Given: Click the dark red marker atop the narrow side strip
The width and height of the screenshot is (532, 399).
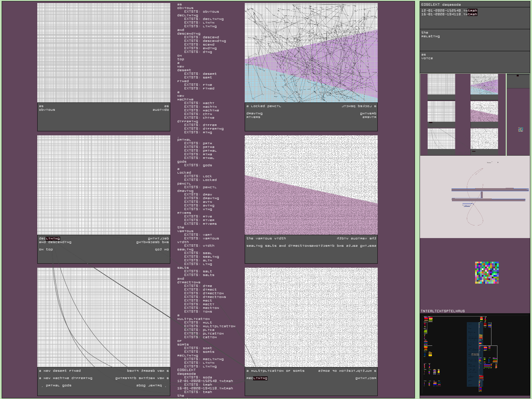Looking at the screenshot, I should [517, 76].
